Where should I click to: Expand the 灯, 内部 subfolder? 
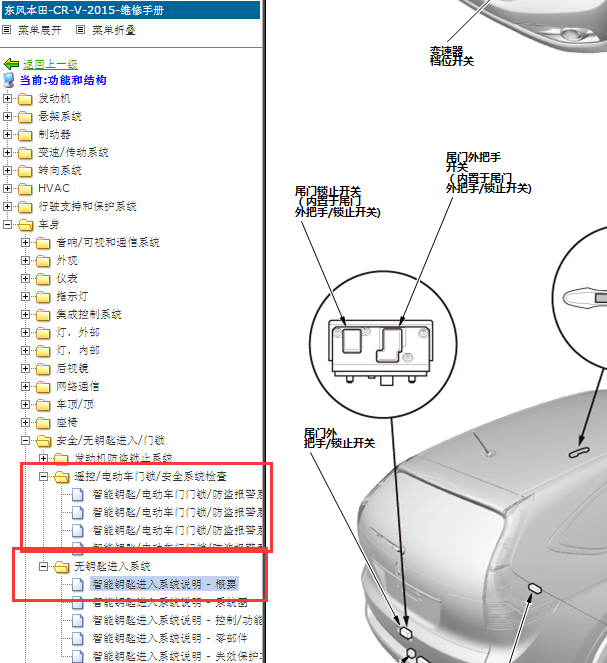point(25,350)
